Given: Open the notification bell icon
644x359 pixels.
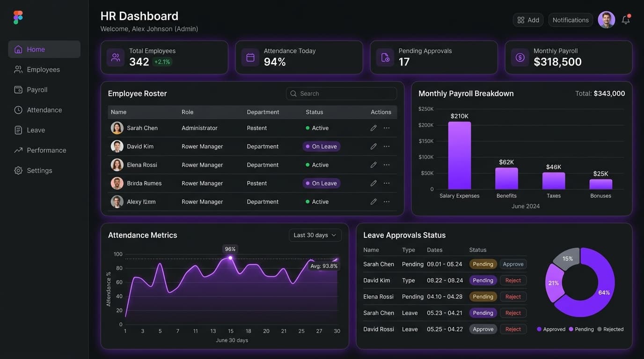Looking at the screenshot, I should [626, 20].
